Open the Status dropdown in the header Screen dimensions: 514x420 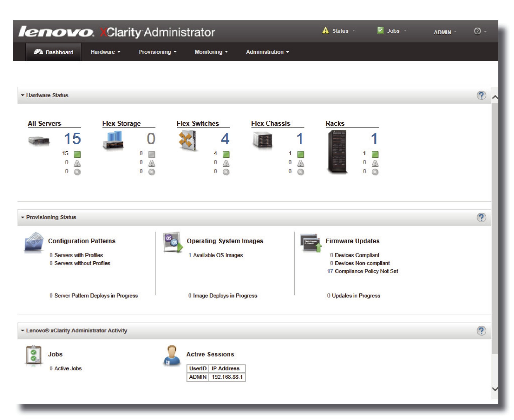[x=339, y=31]
